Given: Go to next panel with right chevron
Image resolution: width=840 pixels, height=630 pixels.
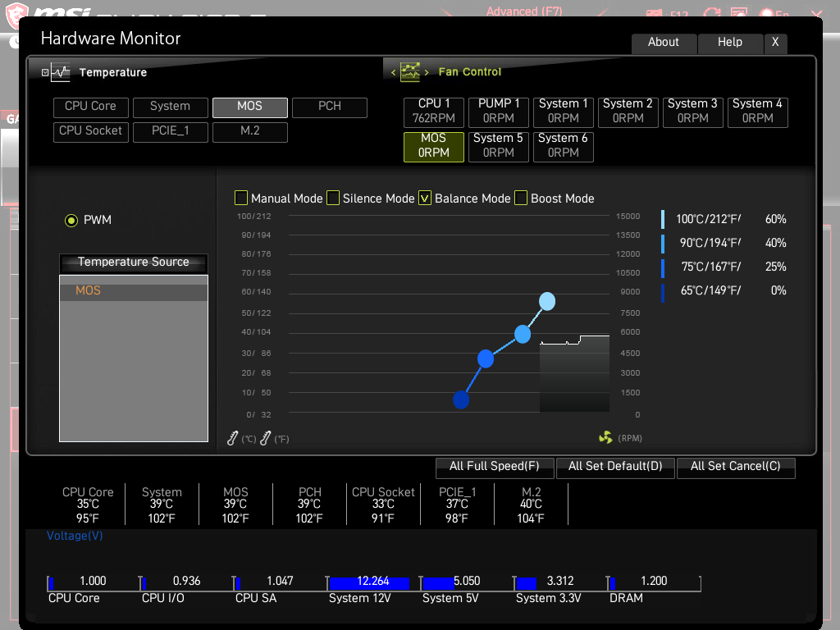Looking at the screenshot, I should point(427,72).
